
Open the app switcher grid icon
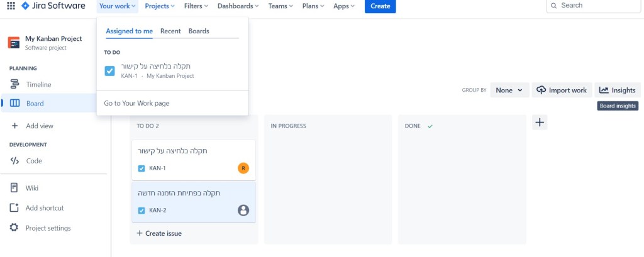(11, 6)
